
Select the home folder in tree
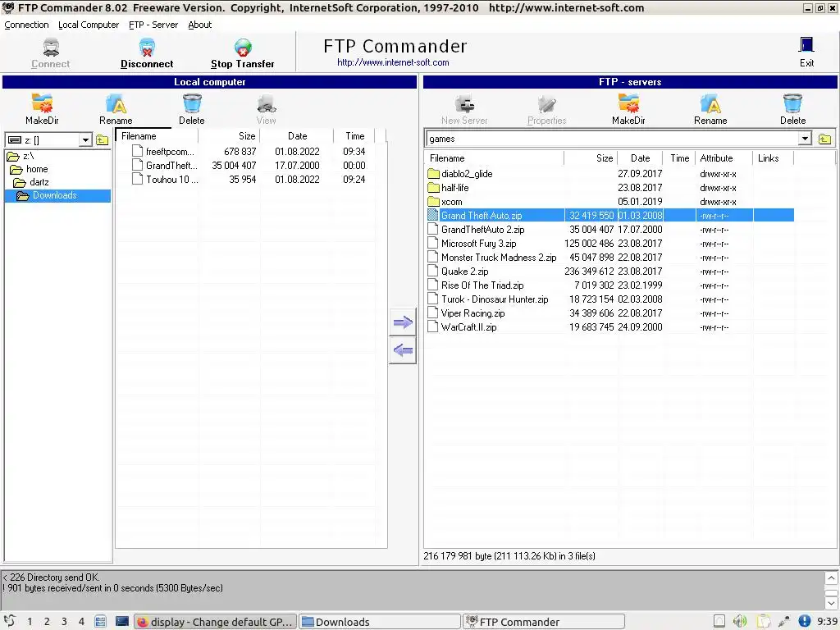pos(37,169)
